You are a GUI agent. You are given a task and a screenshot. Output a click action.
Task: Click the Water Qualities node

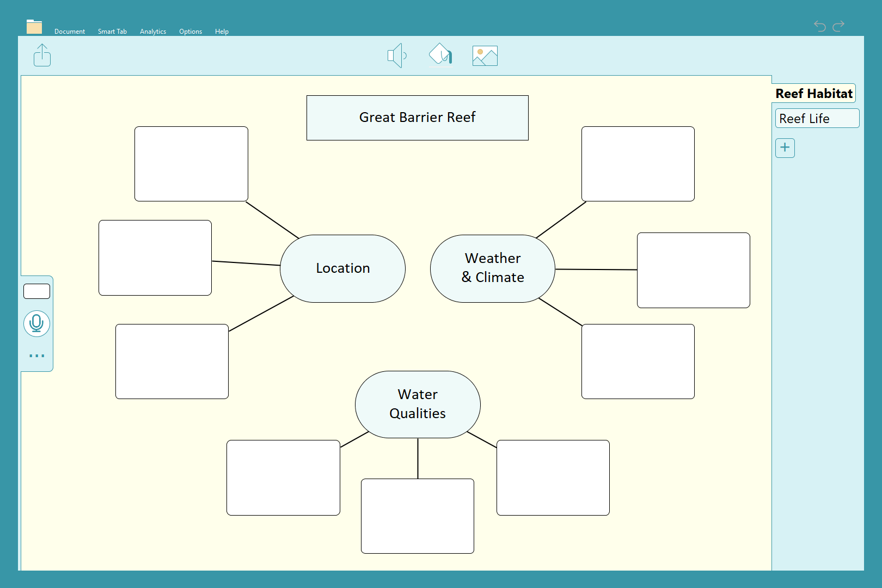pyautogui.click(x=418, y=404)
